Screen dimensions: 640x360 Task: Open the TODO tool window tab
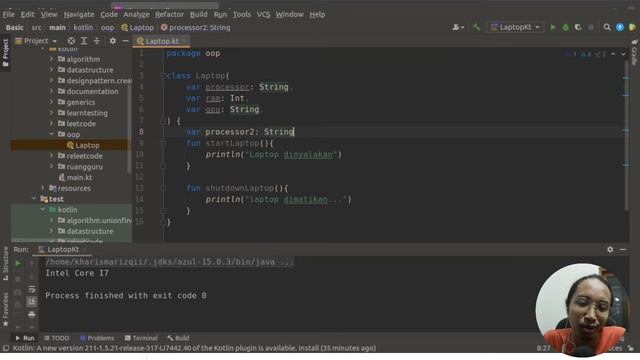click(56, 338)
